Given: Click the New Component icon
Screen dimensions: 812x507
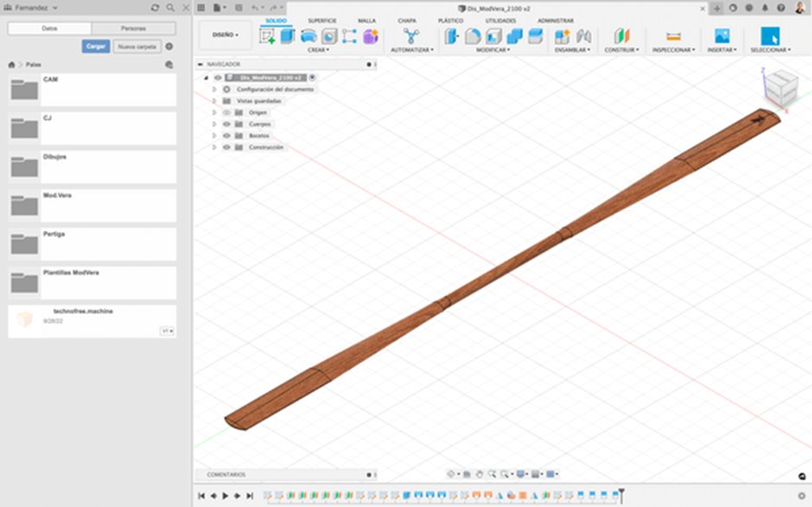Looking at the screenshot, I should 562,36.
